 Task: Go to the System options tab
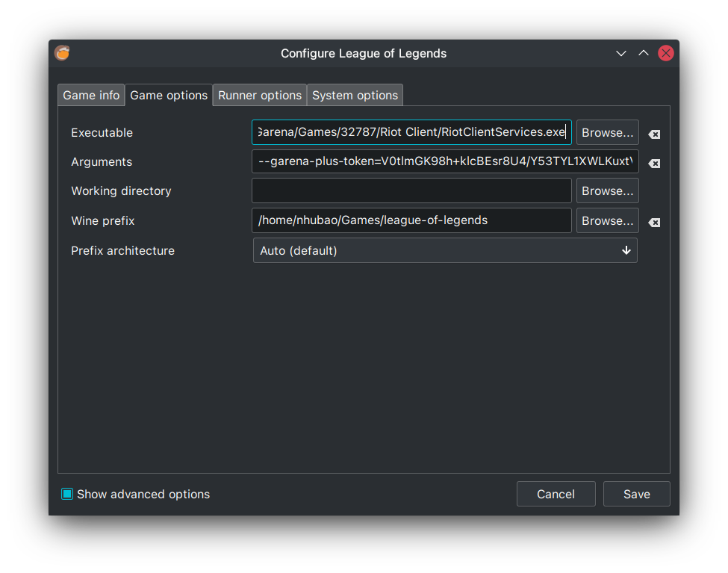pos(355,96)
